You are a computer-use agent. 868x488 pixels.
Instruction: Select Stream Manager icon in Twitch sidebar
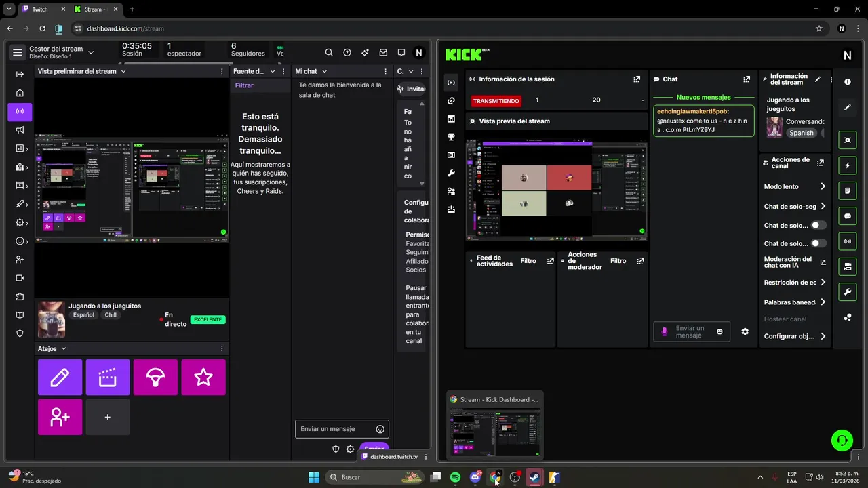pyautogui.click(x=20, y=111)
